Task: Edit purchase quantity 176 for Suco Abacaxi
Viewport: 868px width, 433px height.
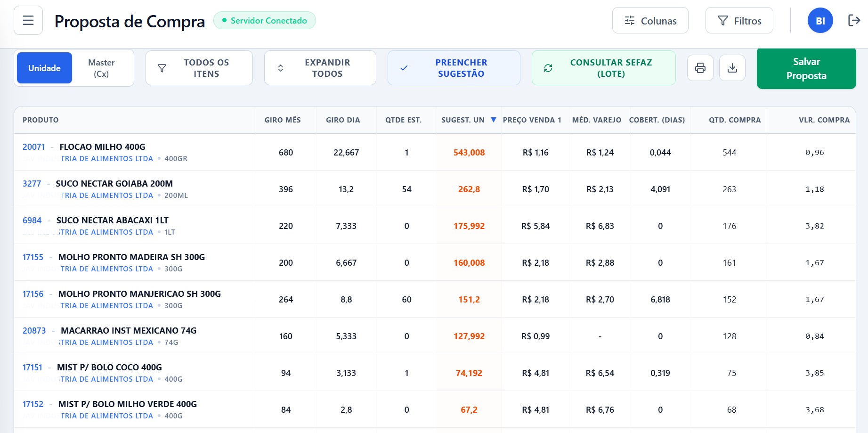Action: pyautogui.click(x=730, y=226)
